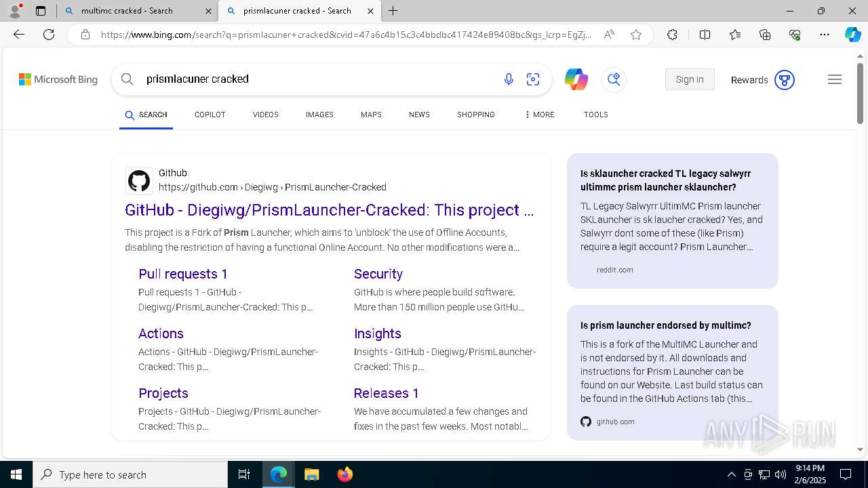Show hidden system tray icons

731,474
